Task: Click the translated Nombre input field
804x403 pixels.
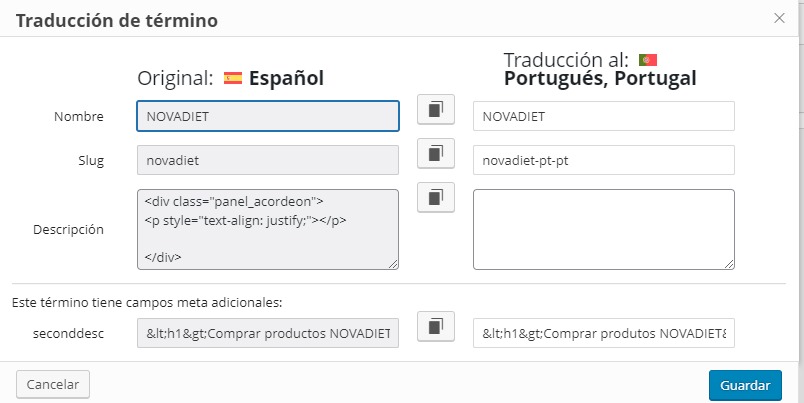Action: (x=603, y=116)
